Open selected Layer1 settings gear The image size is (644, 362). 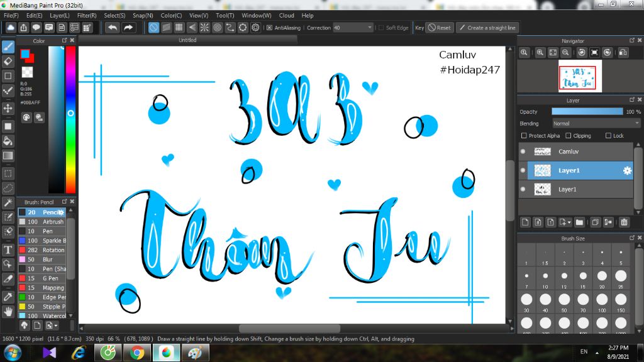(x=627, y=170)
